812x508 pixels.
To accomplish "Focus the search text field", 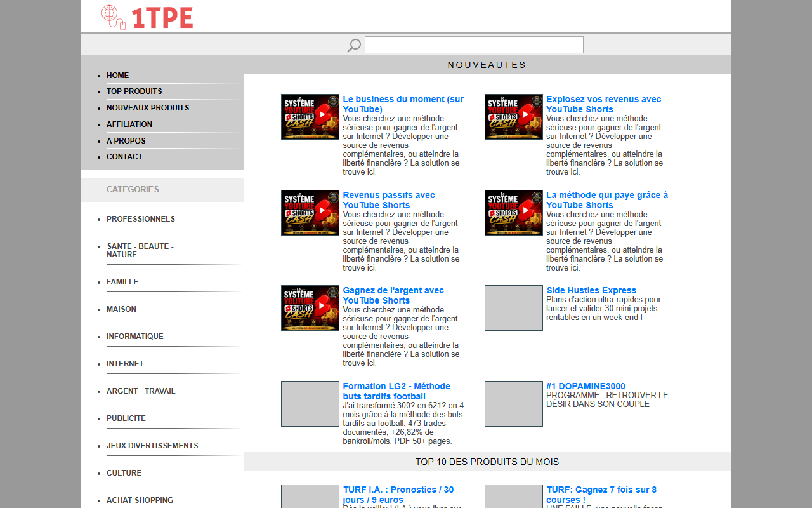I will 474,44.
